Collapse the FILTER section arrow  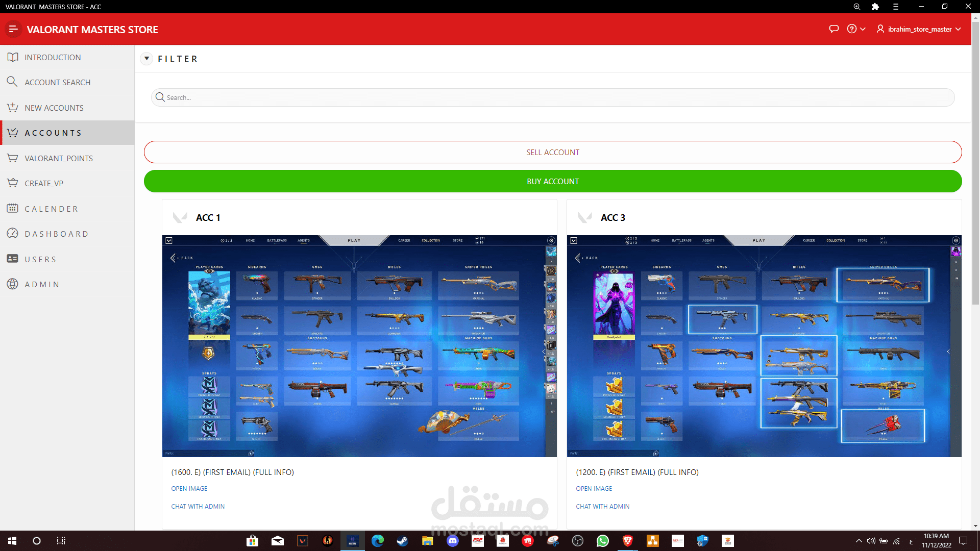click(146, 59)
